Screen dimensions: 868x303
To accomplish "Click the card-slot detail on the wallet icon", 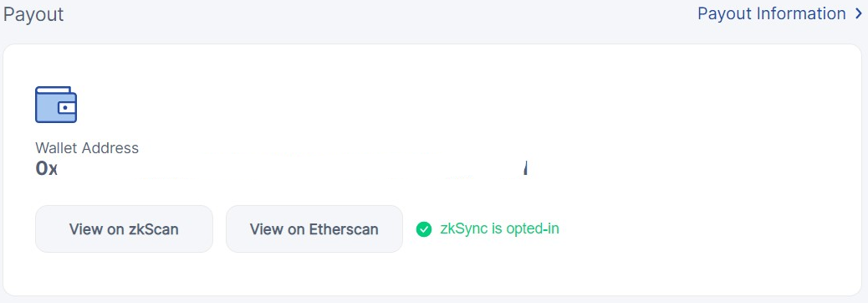I will 67,107.
